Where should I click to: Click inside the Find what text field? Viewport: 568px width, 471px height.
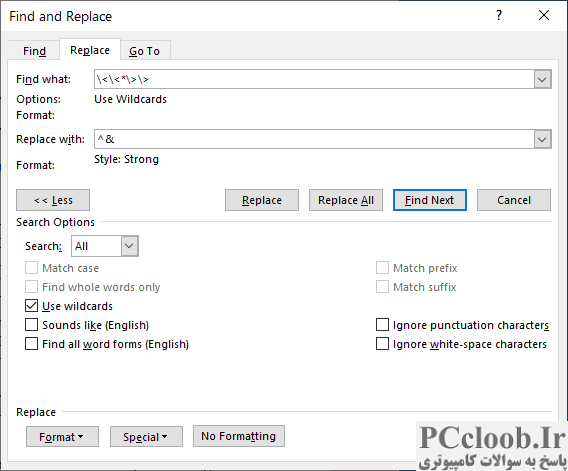click(x=314, y=79)
